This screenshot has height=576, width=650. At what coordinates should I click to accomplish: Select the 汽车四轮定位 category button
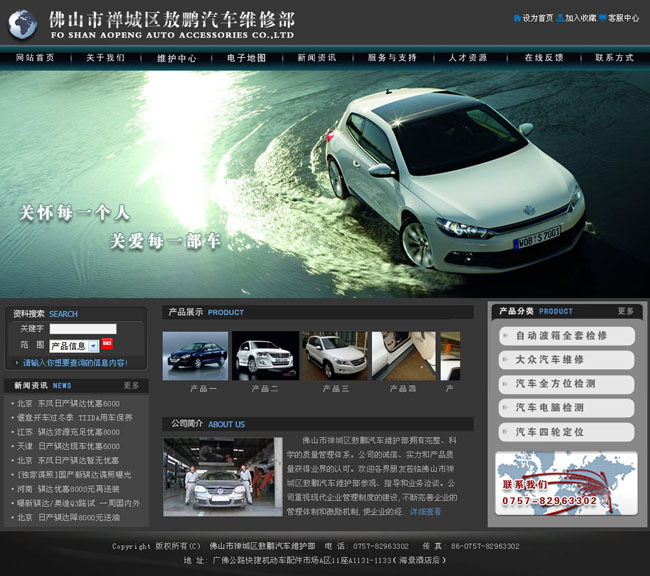point(567,432)
